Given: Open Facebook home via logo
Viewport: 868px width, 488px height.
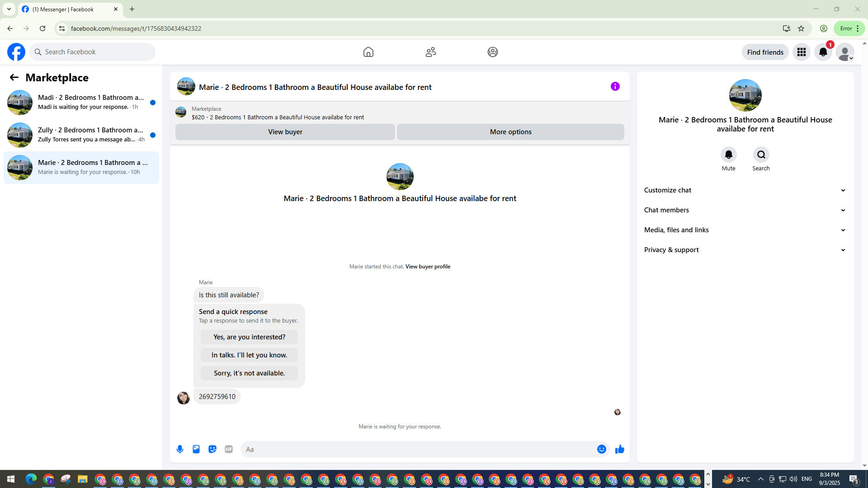Looking at the screenshot, I should pyautogui.click(x=16, y=52).
